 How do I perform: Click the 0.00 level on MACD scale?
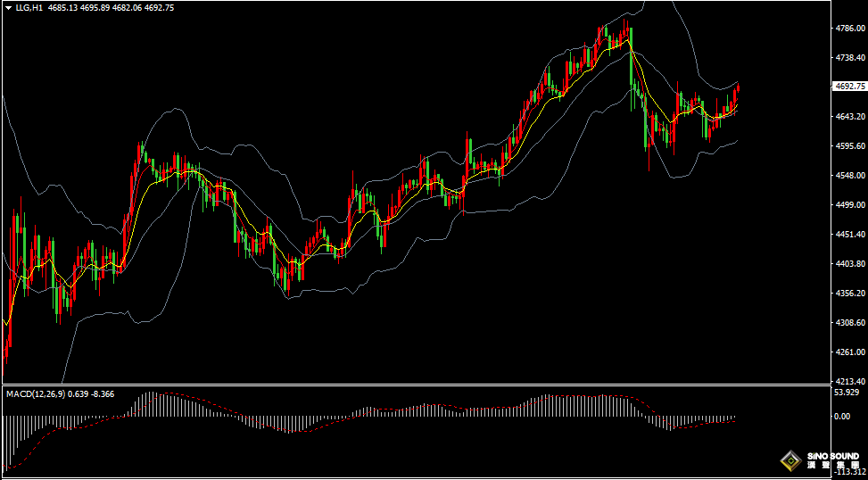point(841,416)
